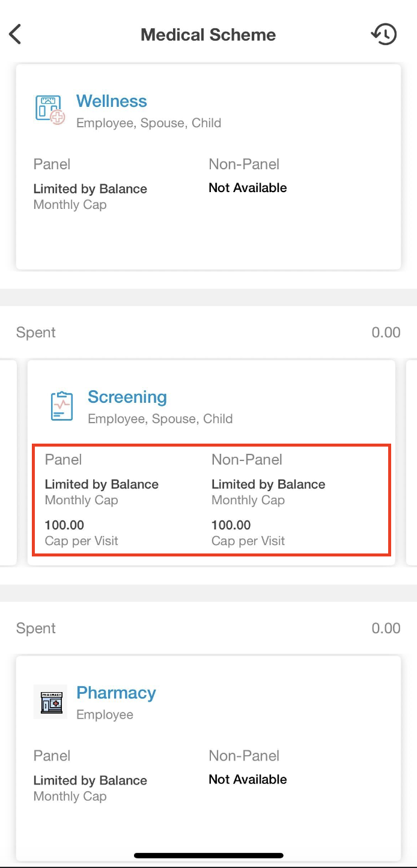The width and height of the screenshot is (417, 868).
Task: Open the Screening benefit title
Action: [127, 397]
